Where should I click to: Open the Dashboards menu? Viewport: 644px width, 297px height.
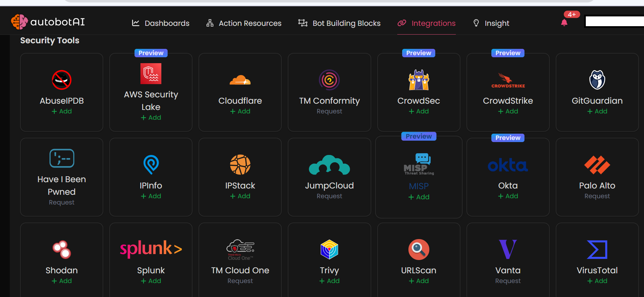[x=161, y=23]
